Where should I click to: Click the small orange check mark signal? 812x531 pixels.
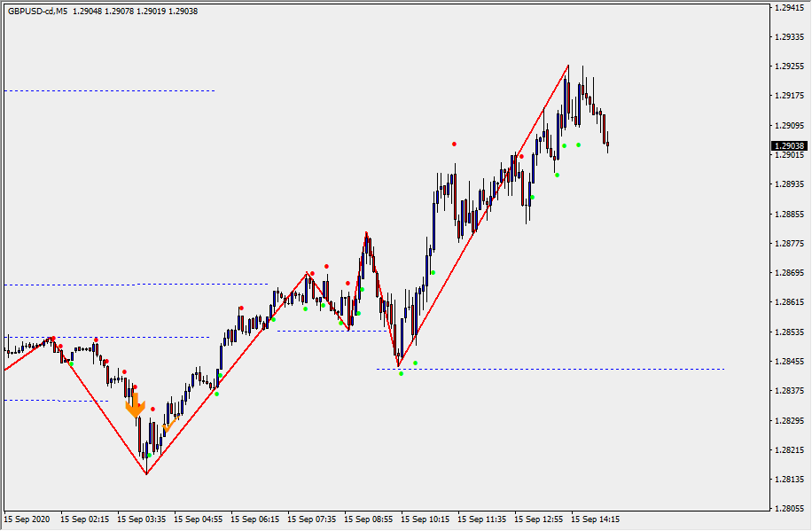click(x=167, y=428)
